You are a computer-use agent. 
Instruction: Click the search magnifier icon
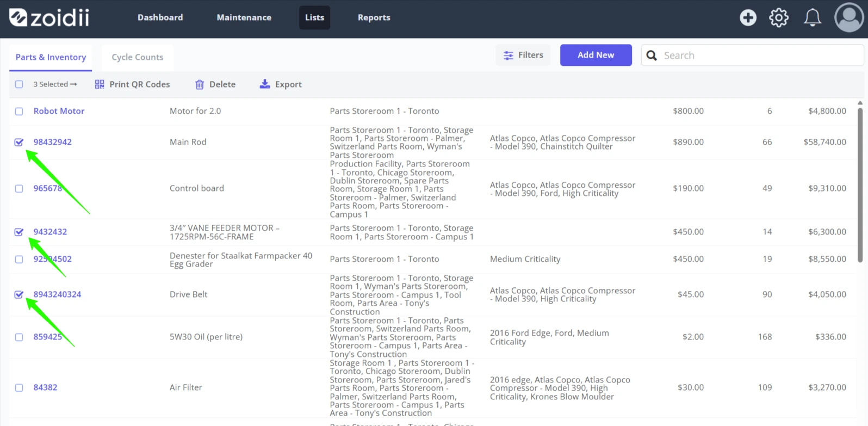(x=652, y=55)
